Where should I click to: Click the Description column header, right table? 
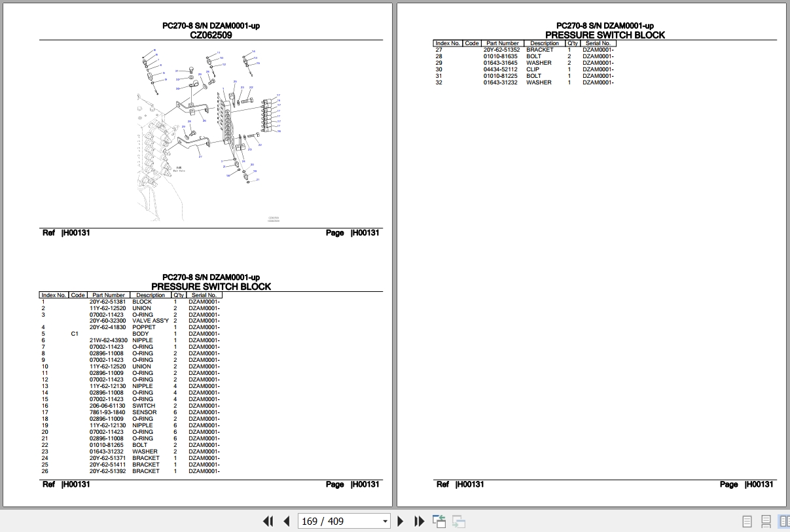tap(545, 43)
